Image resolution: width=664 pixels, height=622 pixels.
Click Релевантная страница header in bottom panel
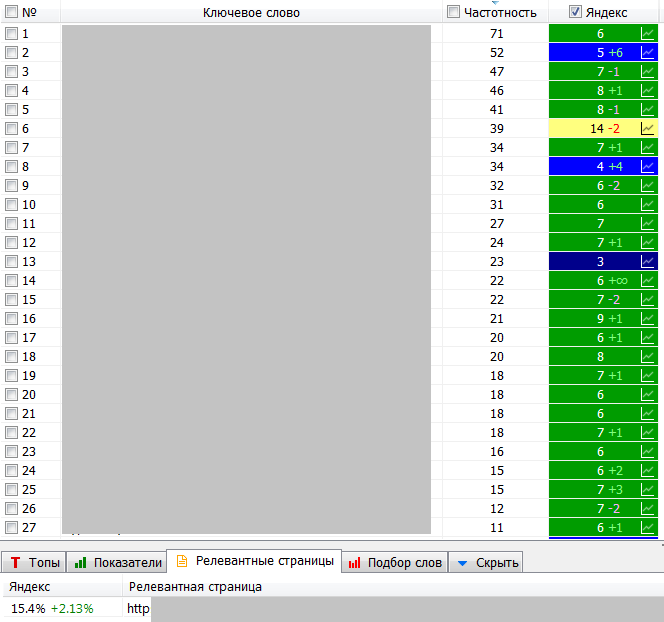[195, 587]
